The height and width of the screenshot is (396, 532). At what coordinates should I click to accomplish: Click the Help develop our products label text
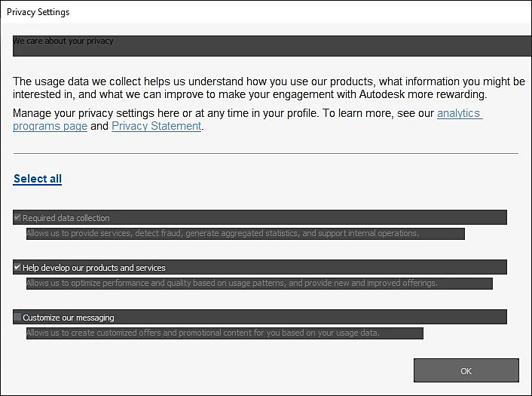point(94,268)
